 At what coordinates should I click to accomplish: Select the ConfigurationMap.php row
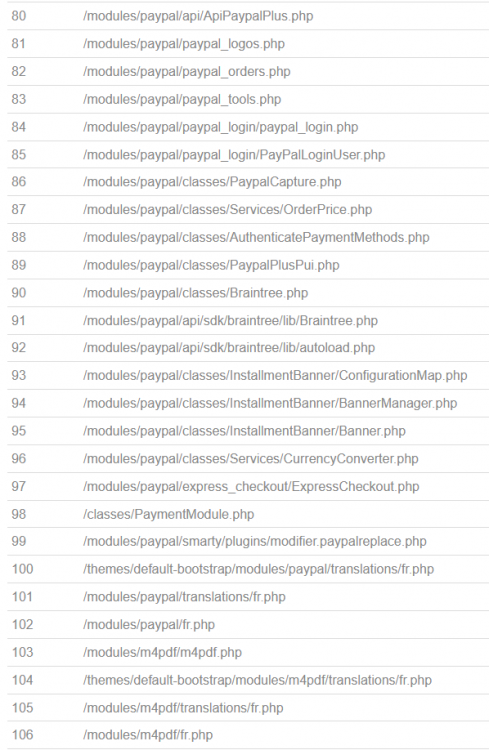pyautogui.click(x=248, y=375)
